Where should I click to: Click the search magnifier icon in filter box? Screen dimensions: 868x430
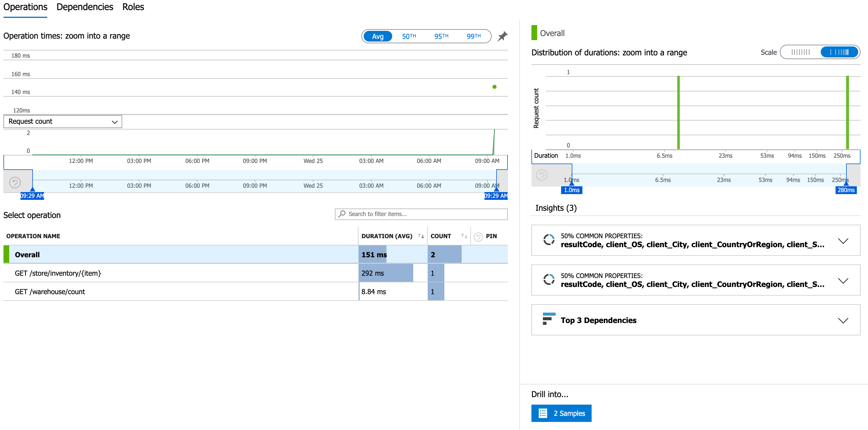click(342, 214)
